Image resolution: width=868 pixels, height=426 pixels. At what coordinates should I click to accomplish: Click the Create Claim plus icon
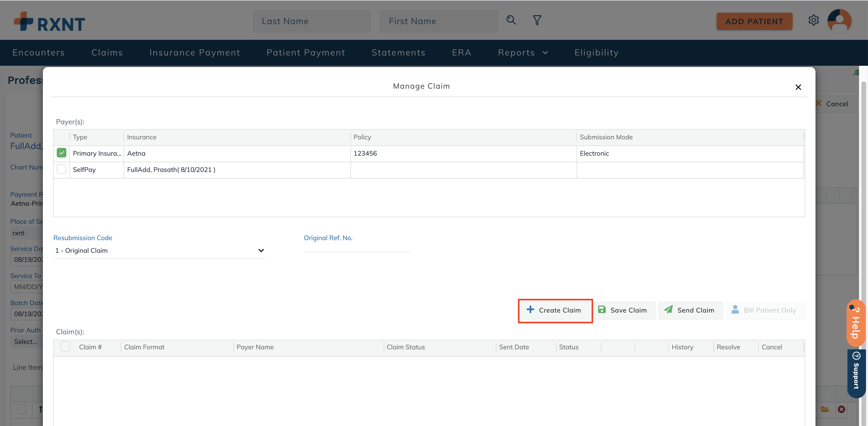531,310
